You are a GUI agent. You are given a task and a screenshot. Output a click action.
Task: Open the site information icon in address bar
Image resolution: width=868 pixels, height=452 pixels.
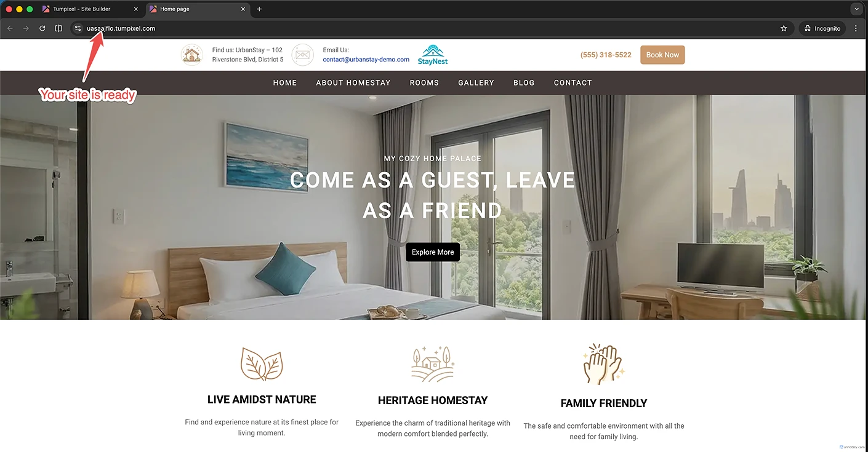click(x=78, y=28)
